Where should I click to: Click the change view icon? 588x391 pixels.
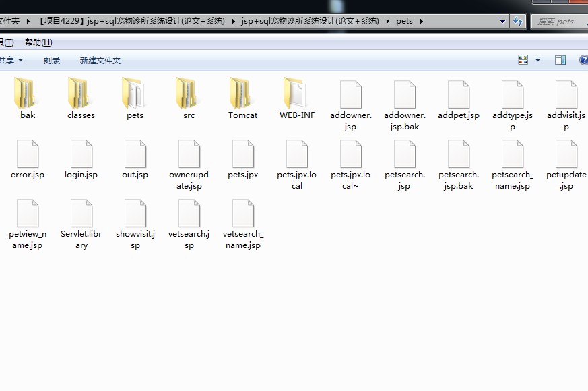point(523,60)
